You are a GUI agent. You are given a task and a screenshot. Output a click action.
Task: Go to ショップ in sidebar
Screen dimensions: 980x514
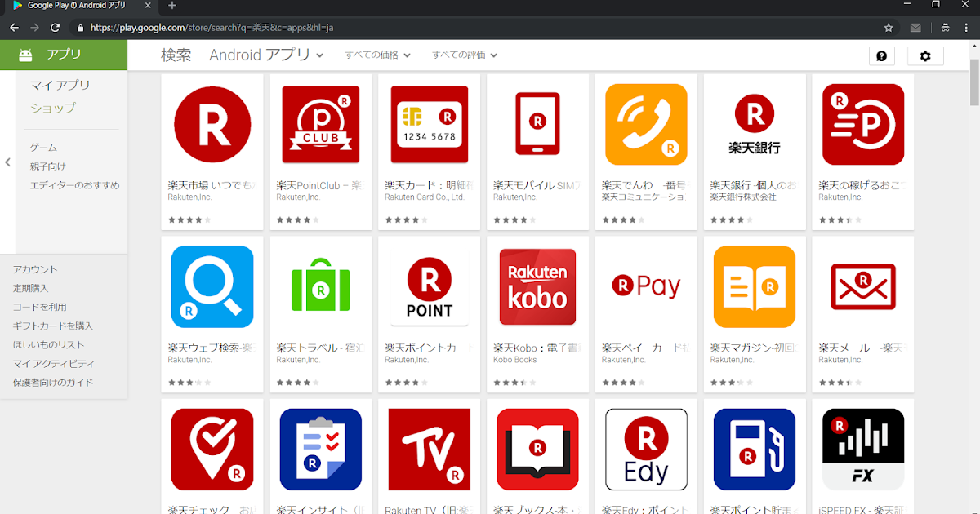(x=53, y=108)
